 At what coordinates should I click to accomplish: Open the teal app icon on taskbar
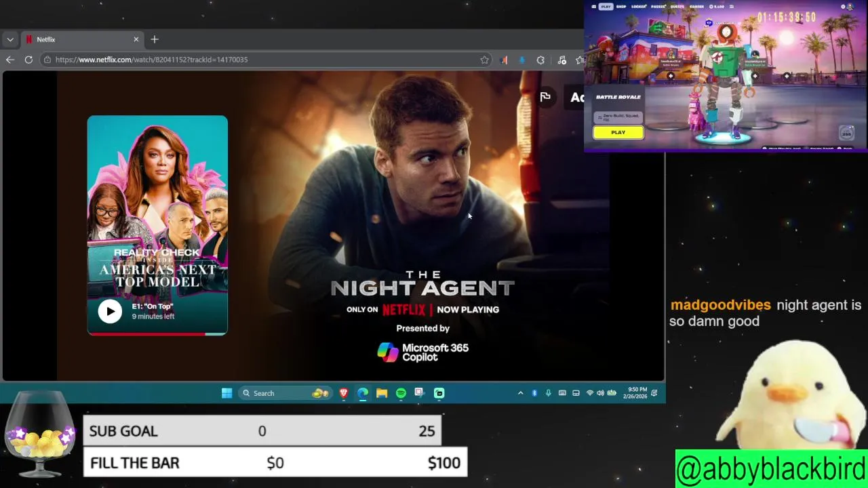point(439,393)
